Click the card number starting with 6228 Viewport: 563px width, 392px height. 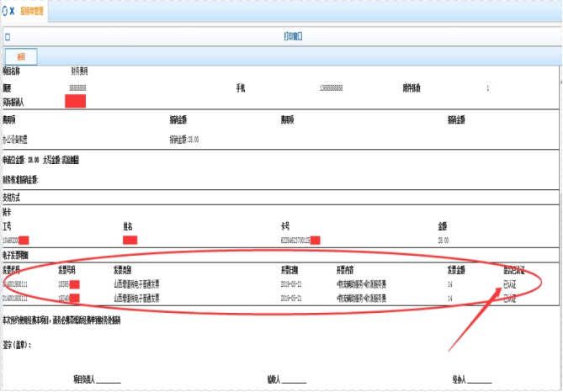point(295,240)
